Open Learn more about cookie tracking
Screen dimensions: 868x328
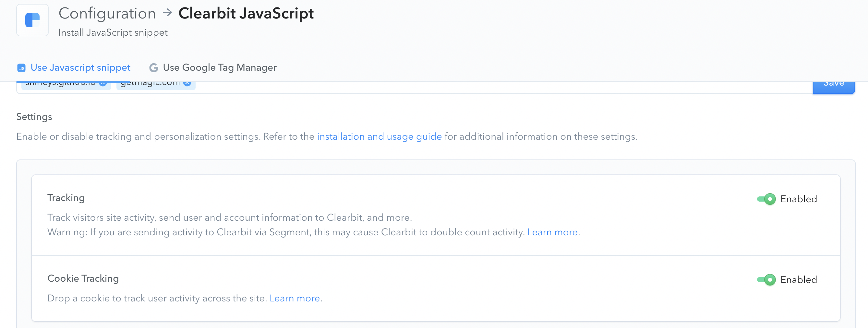(295, 299)
